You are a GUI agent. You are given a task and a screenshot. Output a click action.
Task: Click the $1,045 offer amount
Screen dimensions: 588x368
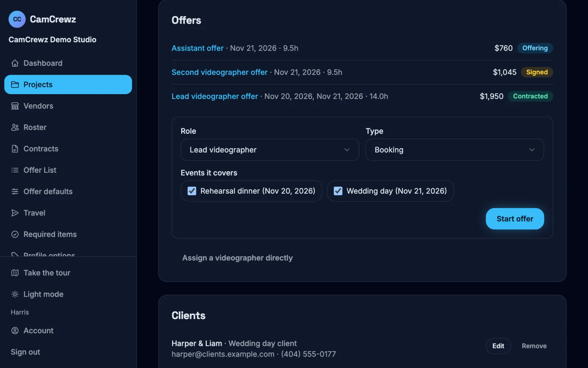tap(505, 72)
